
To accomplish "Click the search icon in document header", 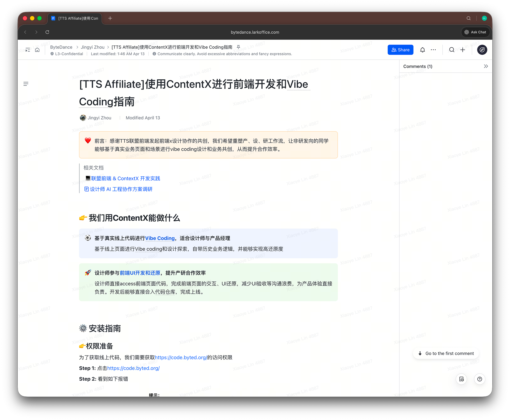I will click(x=452, y=50).
